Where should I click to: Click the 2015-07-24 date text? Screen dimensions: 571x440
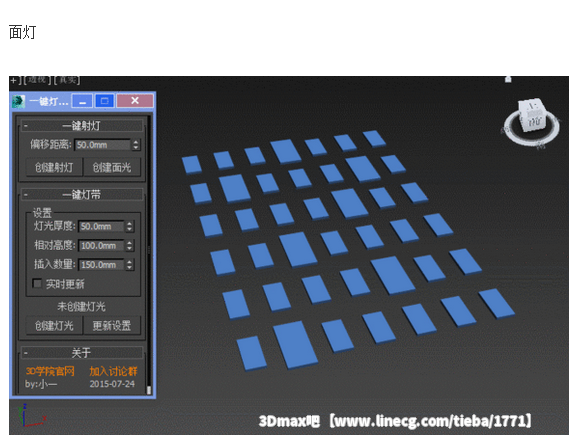(112, 384)
